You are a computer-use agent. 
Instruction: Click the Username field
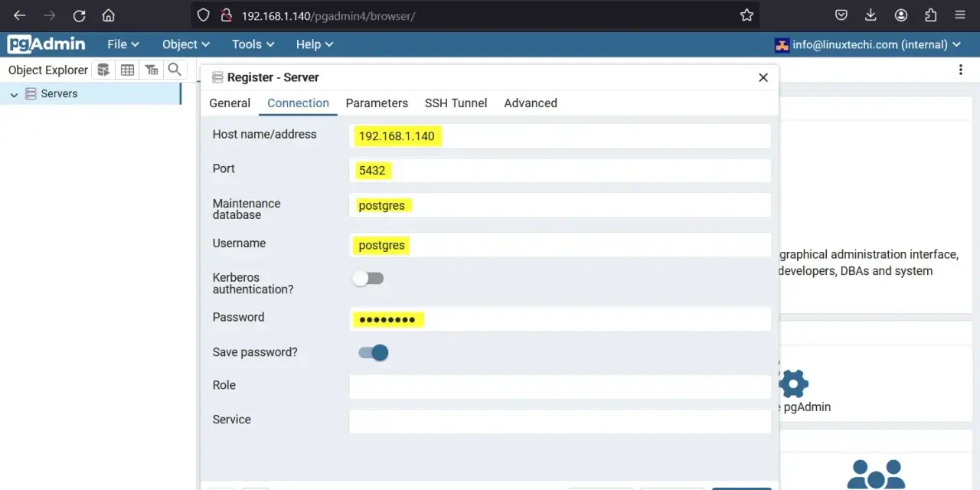pyautogui.click(x=560, y=245)
